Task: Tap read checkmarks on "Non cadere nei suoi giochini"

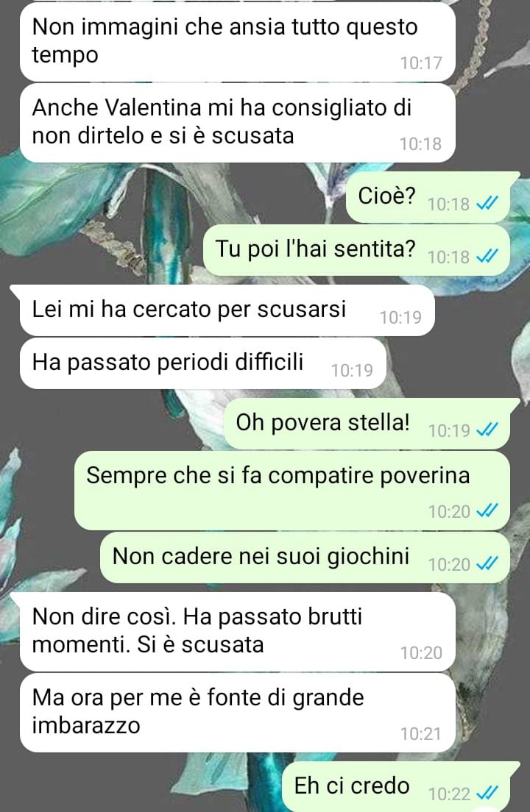Action: tap(487, 563)
